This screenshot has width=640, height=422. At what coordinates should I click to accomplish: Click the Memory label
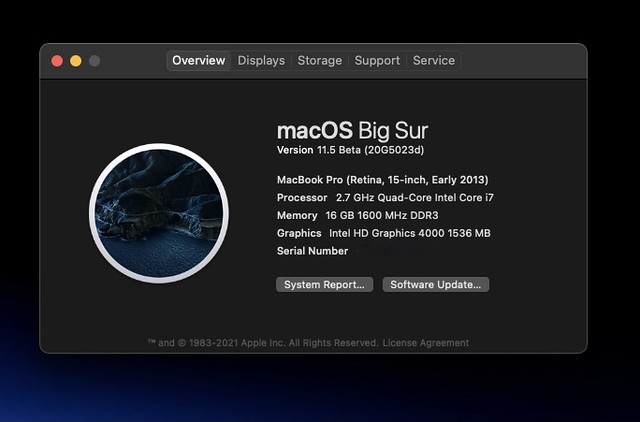(297, 215)
